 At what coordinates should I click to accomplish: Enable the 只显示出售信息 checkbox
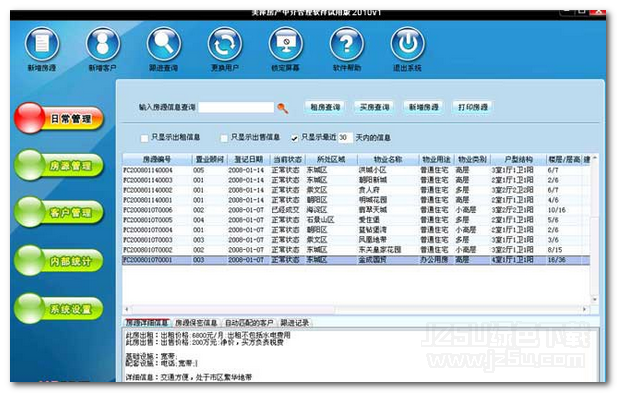click(224, 138)
